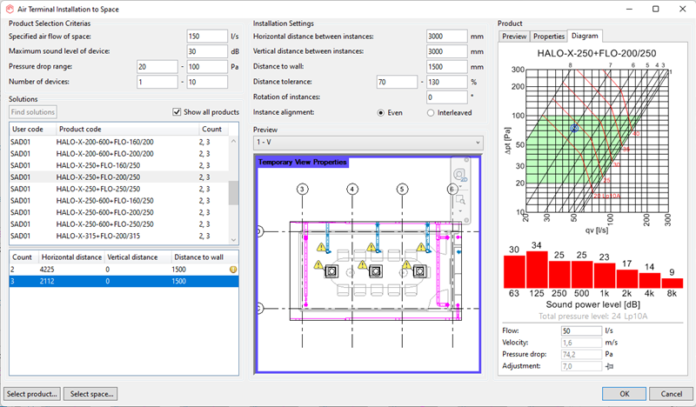Click the Select product... button
The image size is (696, 407).
32,394
